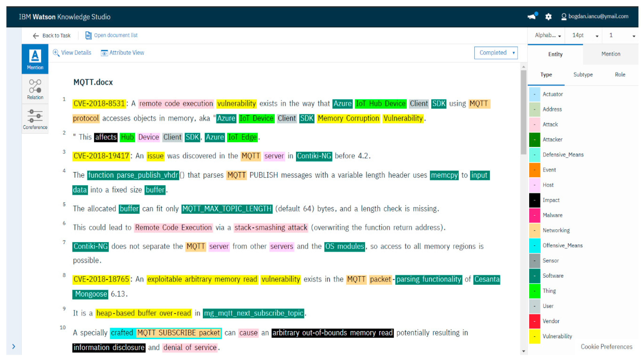Click the document scrollbar up arrow
Image resolution: width=644 pixels, height=362 pixels.
(x=523, y=67)
